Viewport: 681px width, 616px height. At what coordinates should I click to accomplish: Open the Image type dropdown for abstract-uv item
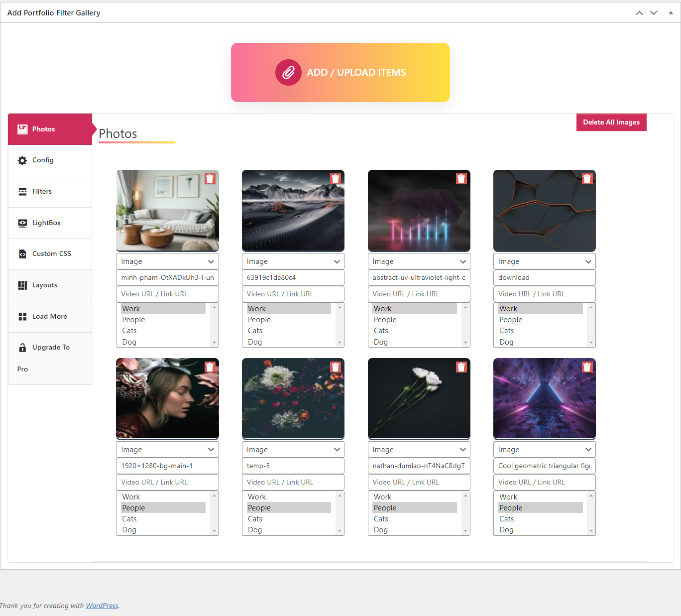(419, 261)
